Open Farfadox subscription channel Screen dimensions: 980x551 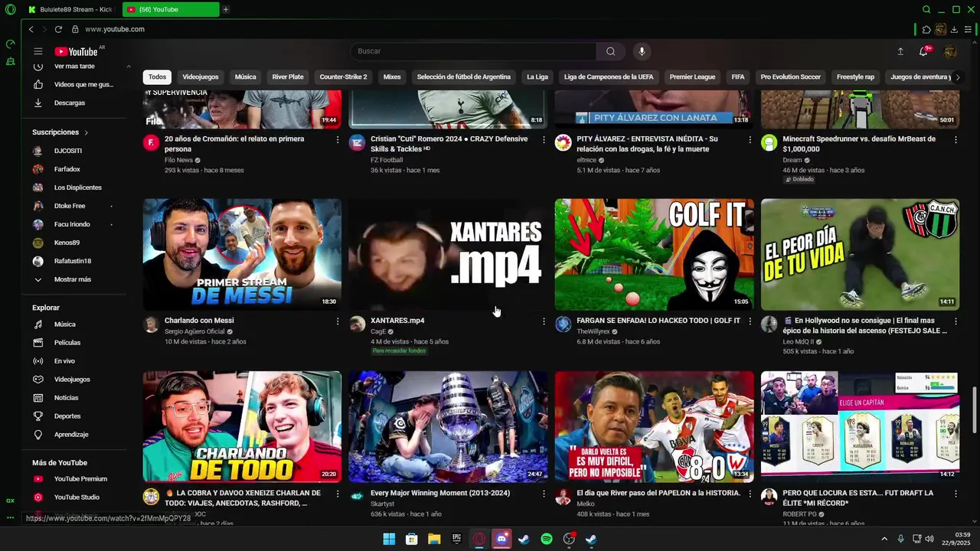click(67, 169)
